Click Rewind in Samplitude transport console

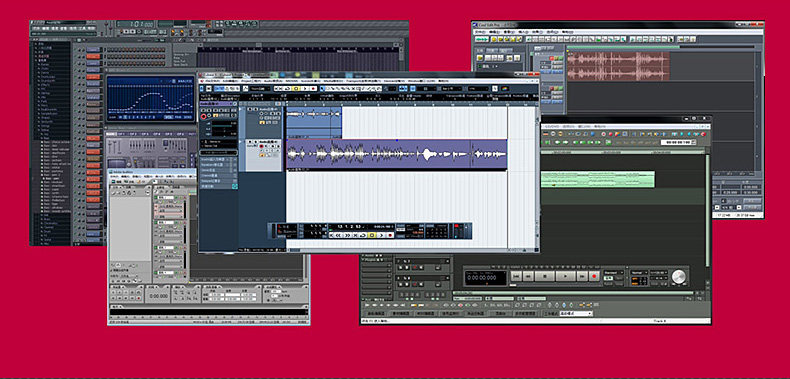(528, 276)
